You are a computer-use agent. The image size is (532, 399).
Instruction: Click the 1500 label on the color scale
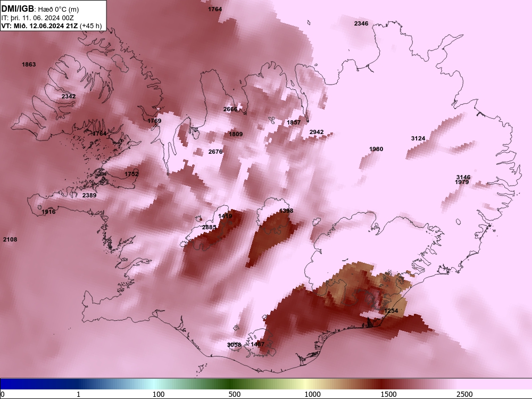pos(388,394)
